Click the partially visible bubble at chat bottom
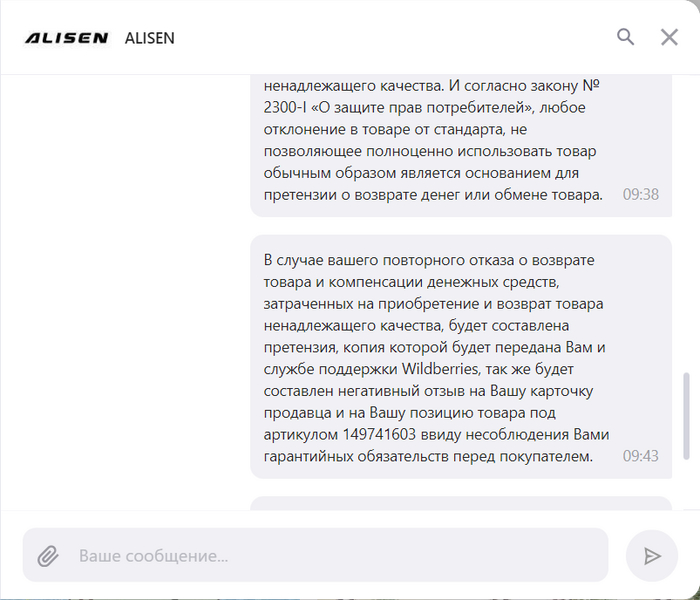Screen dimensions: 700x600 pyautogui.click(x=461, y=503)
